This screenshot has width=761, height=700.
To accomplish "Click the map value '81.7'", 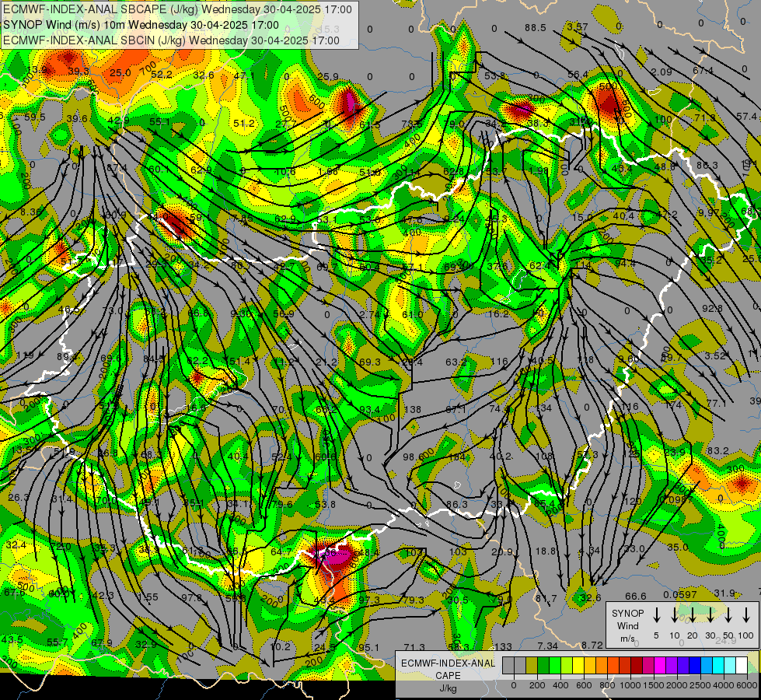I will click(x=546, y=599).
